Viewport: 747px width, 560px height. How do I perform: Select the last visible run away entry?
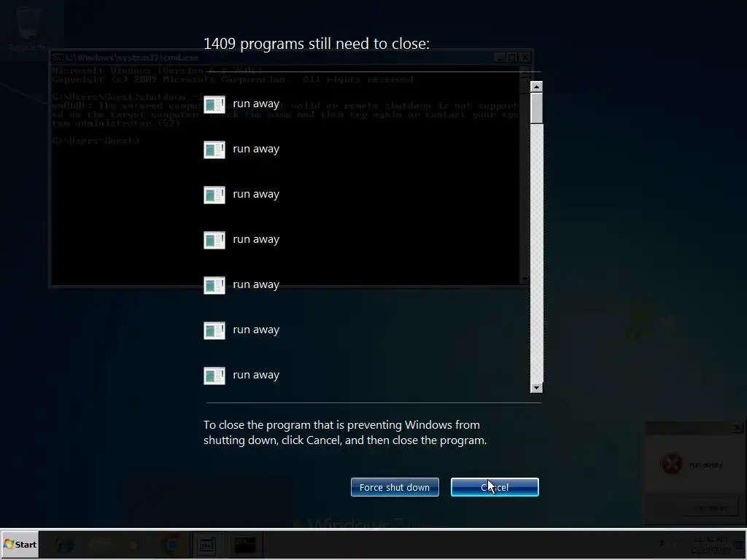point(241,376)
